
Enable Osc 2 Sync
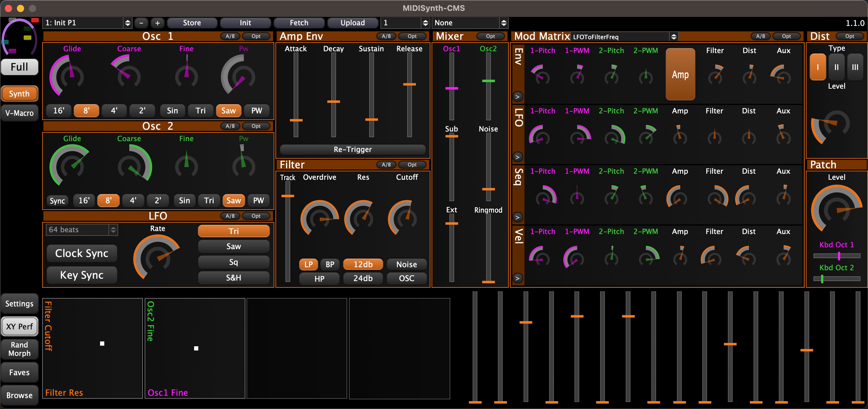57,201
